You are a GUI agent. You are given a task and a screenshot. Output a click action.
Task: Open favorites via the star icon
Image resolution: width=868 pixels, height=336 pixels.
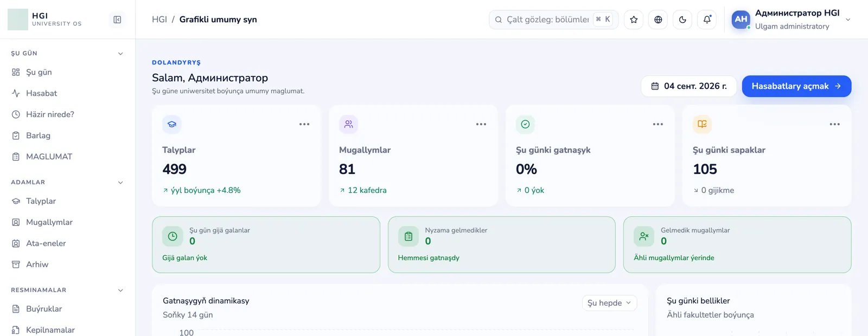pyautogui.click(x=634, y=20)
